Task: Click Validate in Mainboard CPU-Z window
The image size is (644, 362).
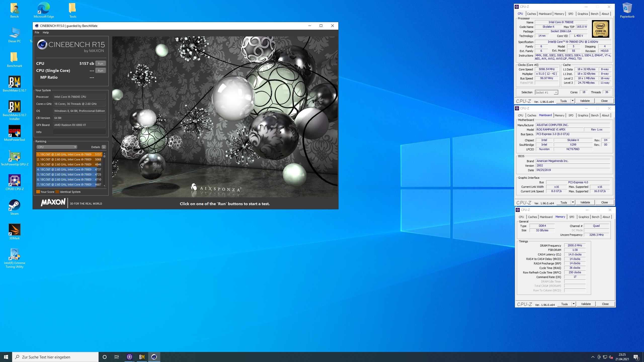Action: click(585, 202)
